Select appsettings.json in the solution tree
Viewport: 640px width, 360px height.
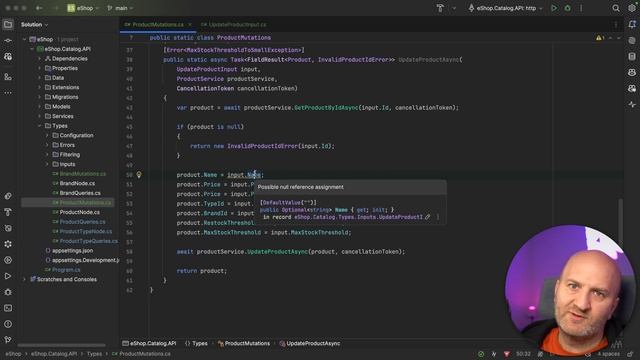pos(72,251)
